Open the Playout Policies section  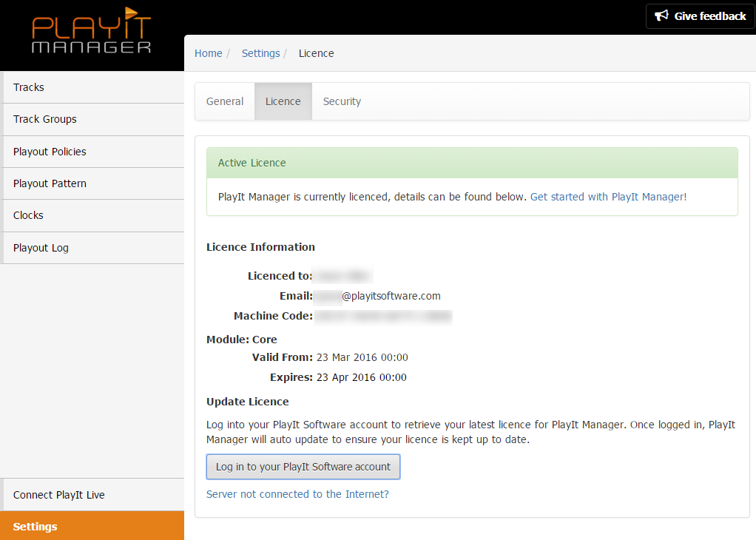coord(50,152)
